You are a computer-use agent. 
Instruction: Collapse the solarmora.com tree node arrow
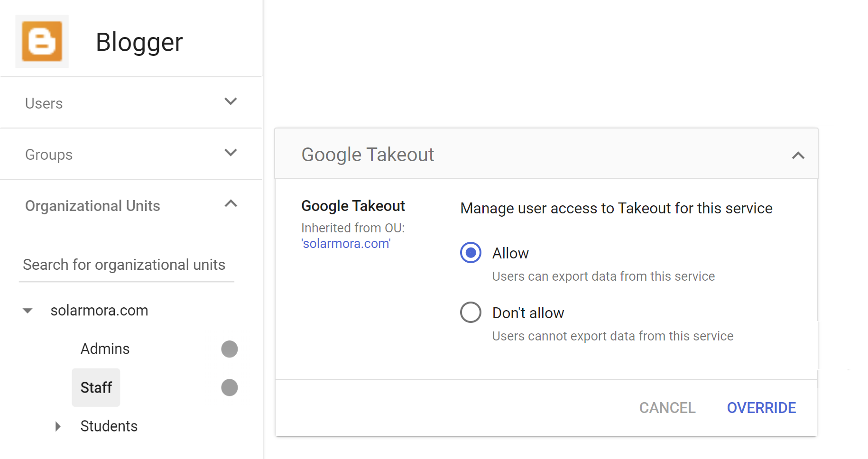[28, 311]
